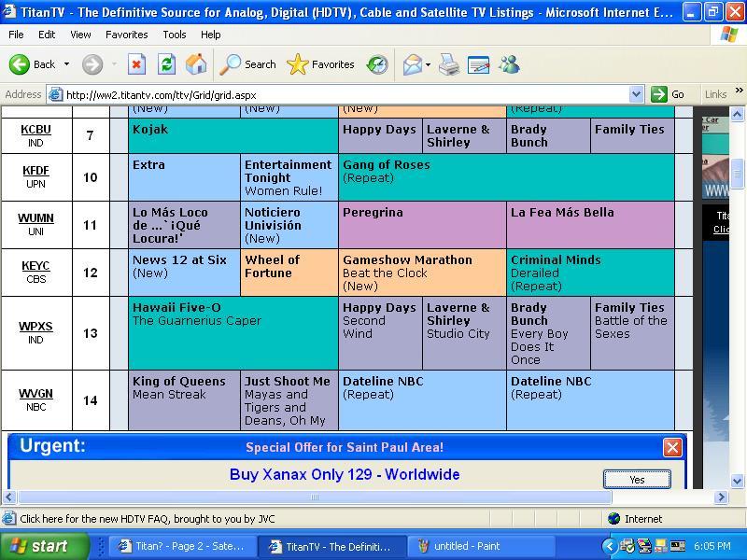Switch to Titan? - Page 2 taskbar window

181,546
